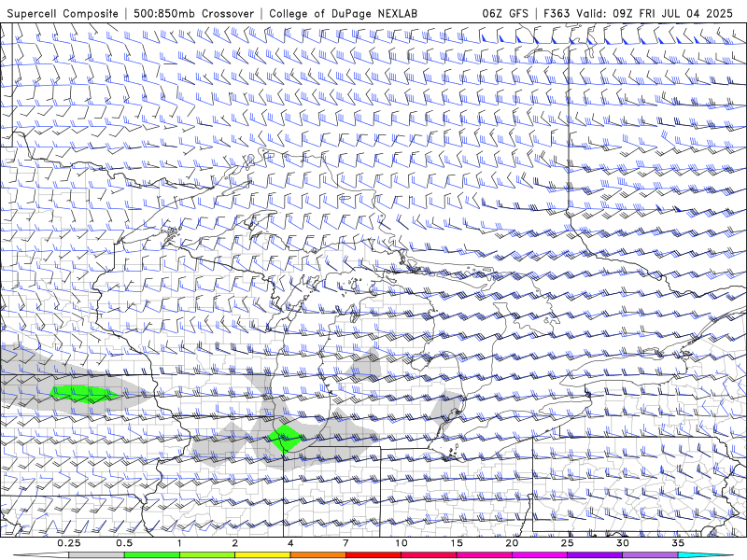Screen dimensions: 747x560
Task: Click the "Supercell Composite" title text
Action: pos(63,13)
